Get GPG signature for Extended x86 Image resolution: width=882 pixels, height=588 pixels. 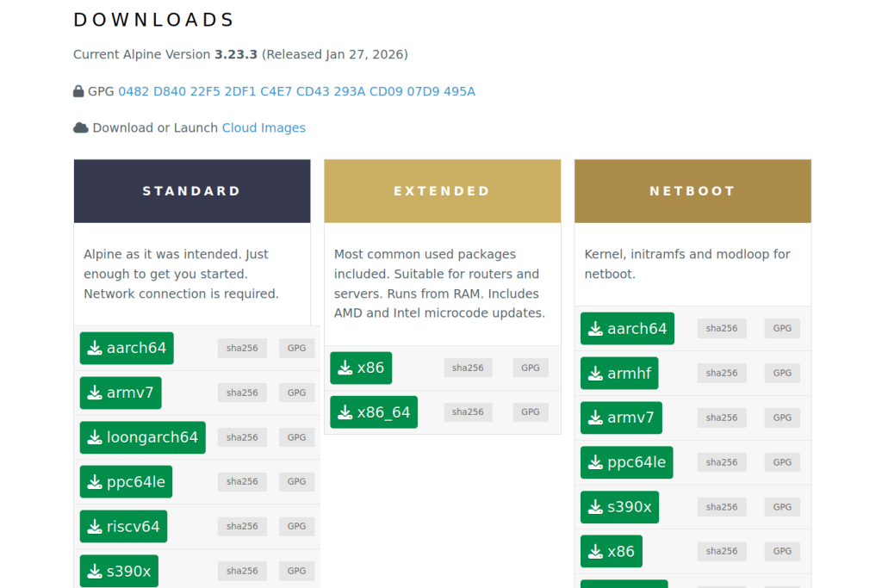531,368
